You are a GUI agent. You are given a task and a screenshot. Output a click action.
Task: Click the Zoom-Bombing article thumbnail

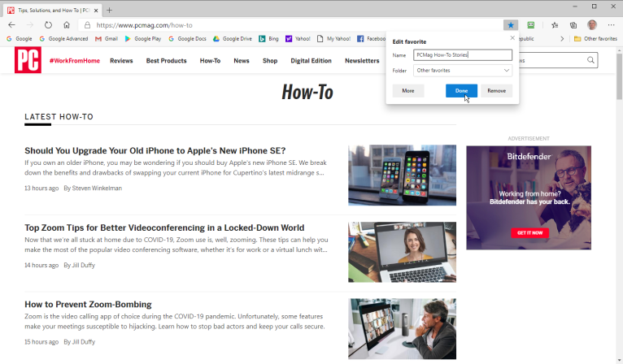click(x=402, y=329)
